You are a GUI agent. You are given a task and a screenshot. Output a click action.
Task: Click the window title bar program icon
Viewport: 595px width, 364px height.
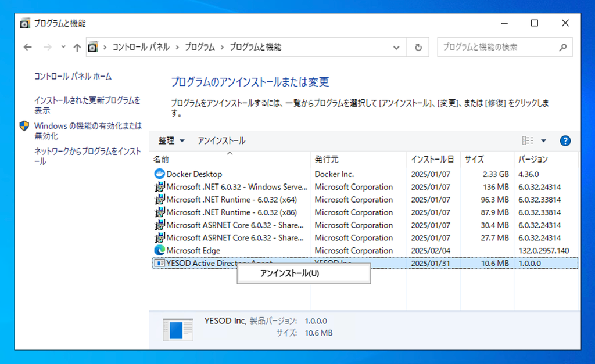pos(25,23)
